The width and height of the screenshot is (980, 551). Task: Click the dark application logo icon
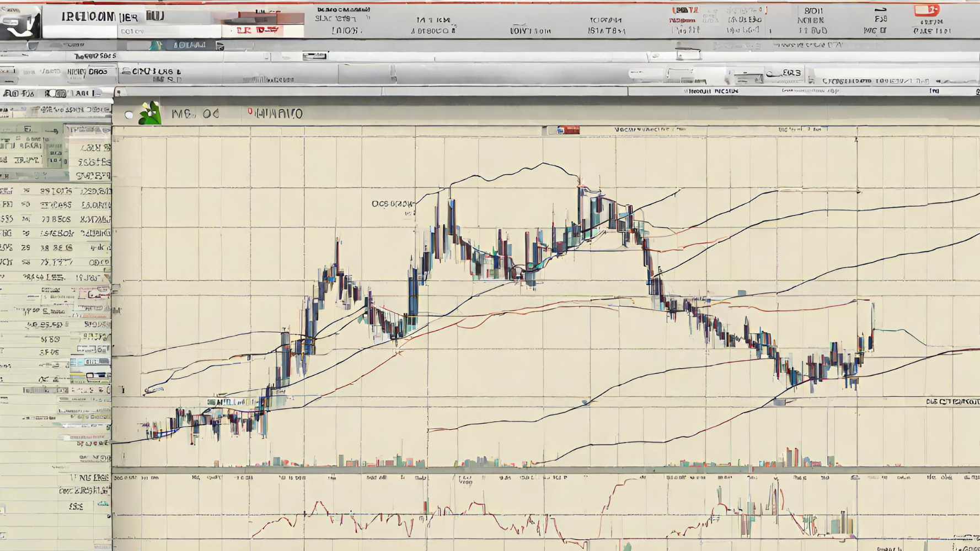pos(20,23)
